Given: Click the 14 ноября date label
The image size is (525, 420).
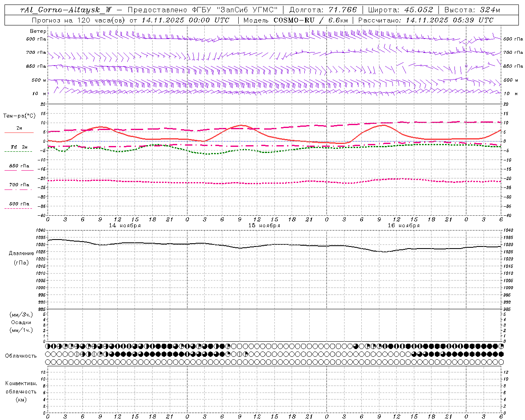Looking at the screenshot, I should tap(125, 226).
